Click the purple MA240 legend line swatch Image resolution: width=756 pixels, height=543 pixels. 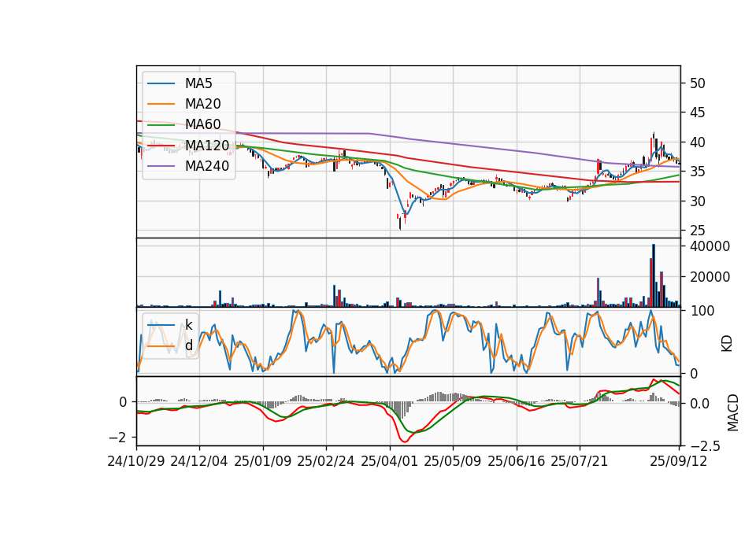[x=161, y=166]
